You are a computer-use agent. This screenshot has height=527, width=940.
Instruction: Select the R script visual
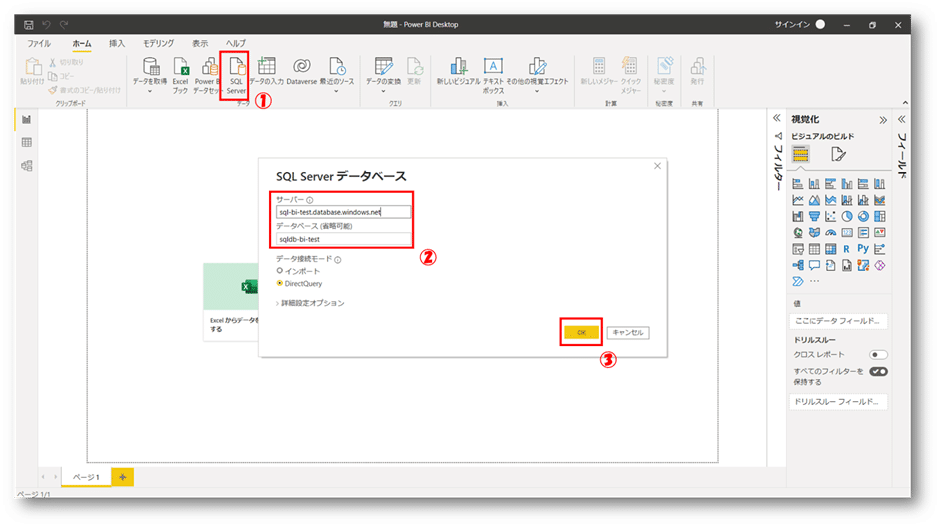846,249
